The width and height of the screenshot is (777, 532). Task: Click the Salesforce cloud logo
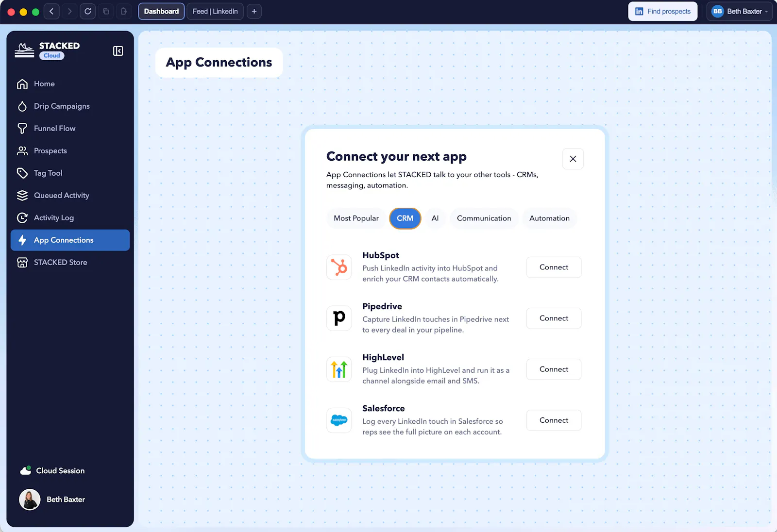click(339, 420)
